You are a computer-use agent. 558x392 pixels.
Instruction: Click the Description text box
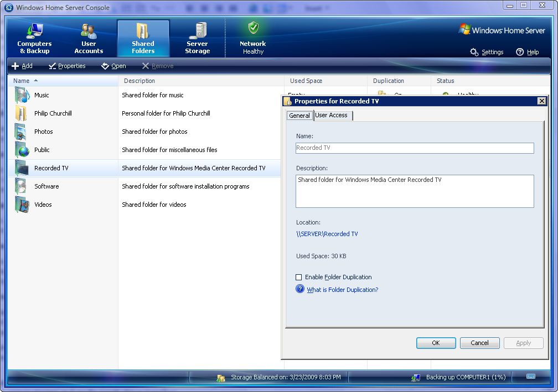(x=415, y=191)
